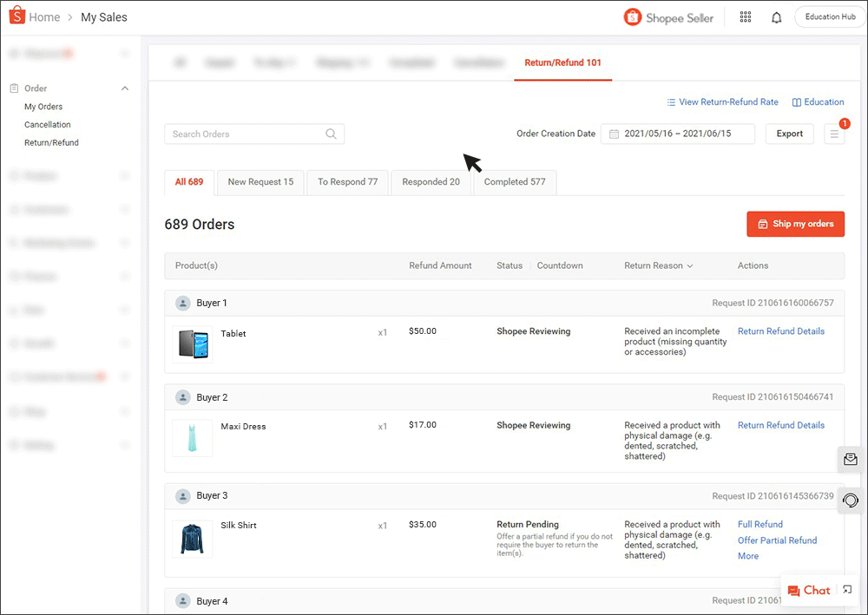Open the notification bell

[x=776, y=17]
